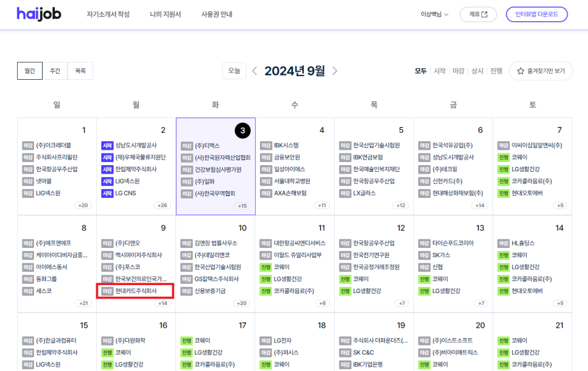This screenshot has width=588, height=371.
Task: Expand +20 more postings on September 1
Action: [x=83, y=205]
